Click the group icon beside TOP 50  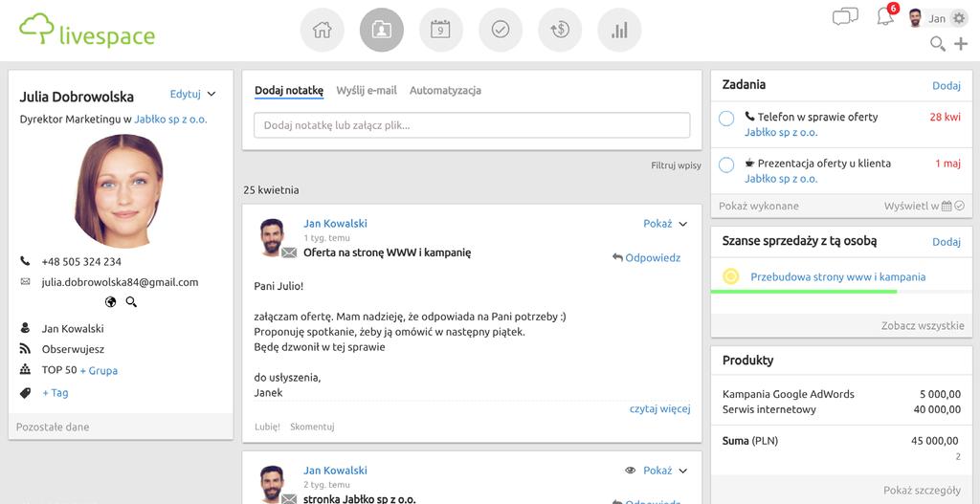click(x=25, y=370)
